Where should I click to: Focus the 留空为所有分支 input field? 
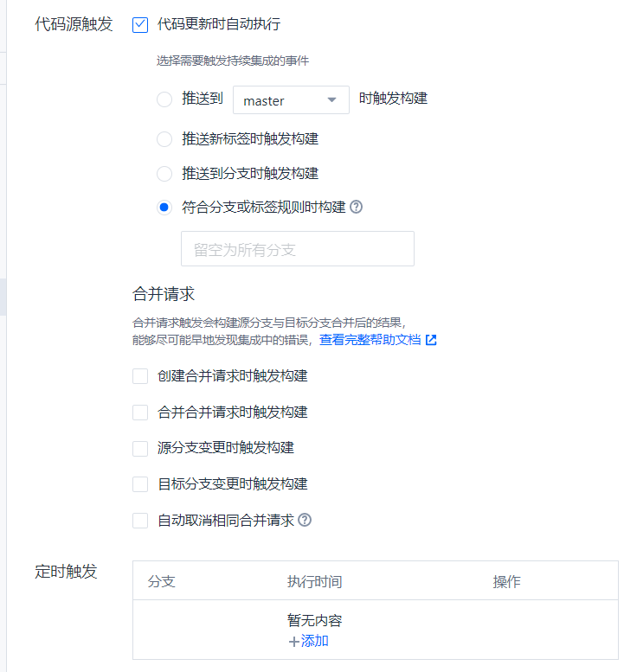tap(298, 248)
